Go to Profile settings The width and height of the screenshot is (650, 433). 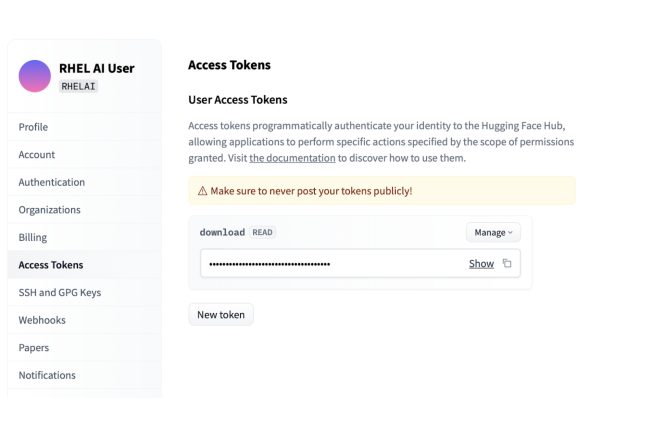33,127
